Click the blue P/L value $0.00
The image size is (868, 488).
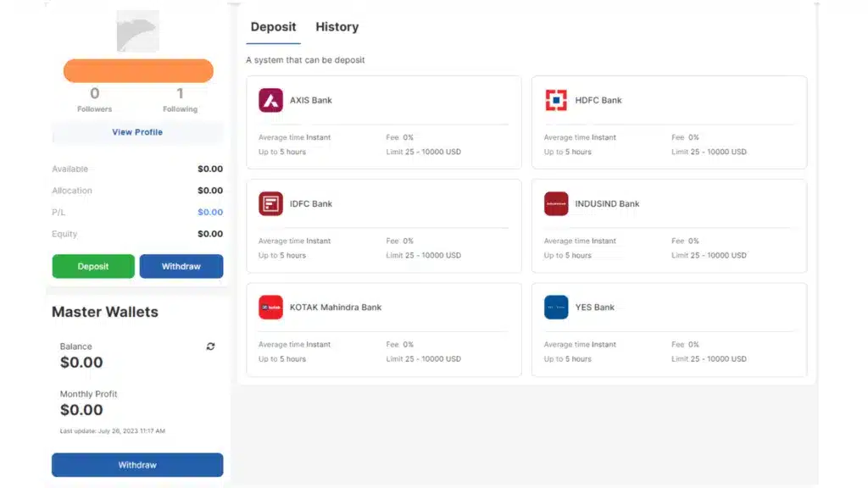210,212
